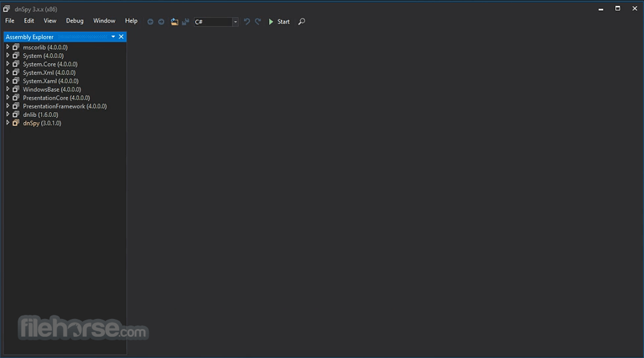The width and height of the screenshot is (644, 358).
Task: Open the C# language dropdown
Action: (216, 22)
